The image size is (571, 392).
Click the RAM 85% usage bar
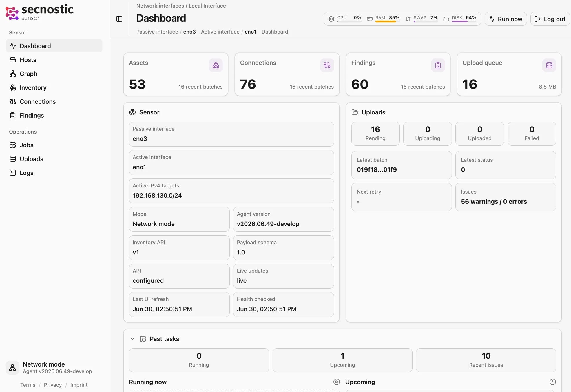[x=387, y=21]
